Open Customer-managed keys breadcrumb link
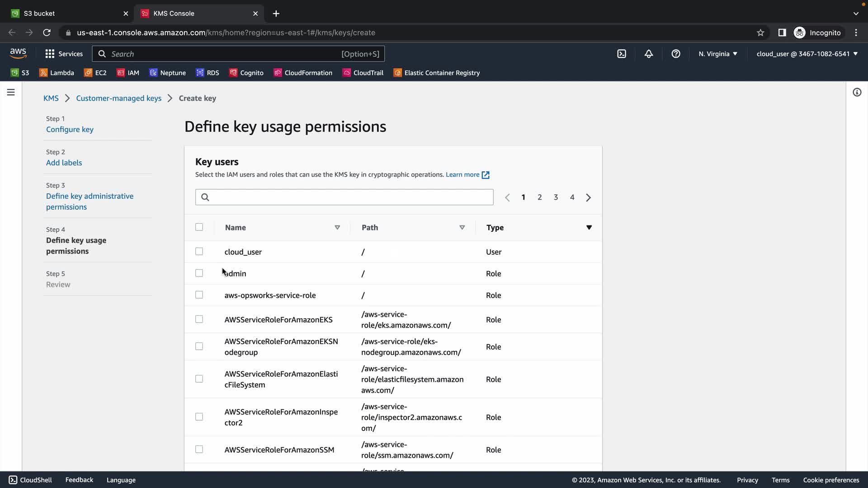The width and height of the screenshot is (868, 488). click(118, 98)
